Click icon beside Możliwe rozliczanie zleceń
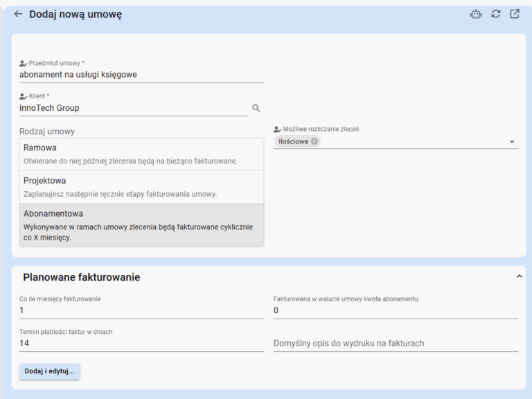 point(278,130)
